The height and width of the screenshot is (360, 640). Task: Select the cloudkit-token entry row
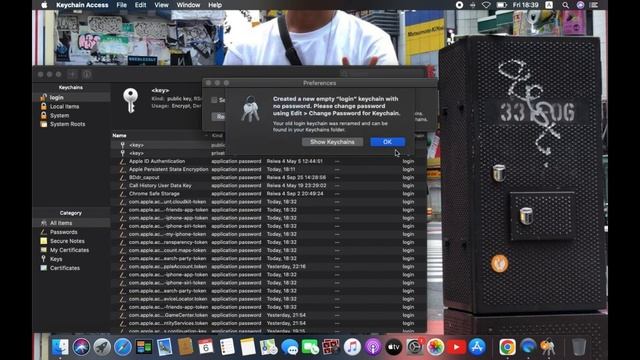269,202
